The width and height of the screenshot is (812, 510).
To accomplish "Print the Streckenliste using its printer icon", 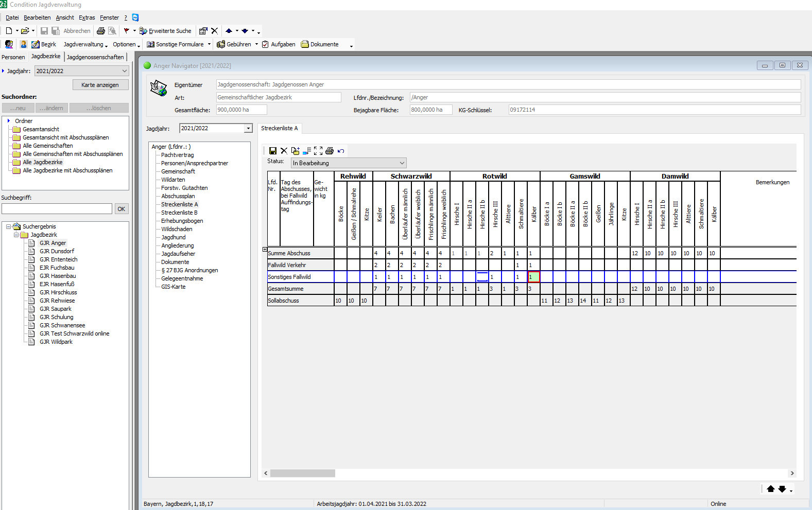I will point(330,151).
